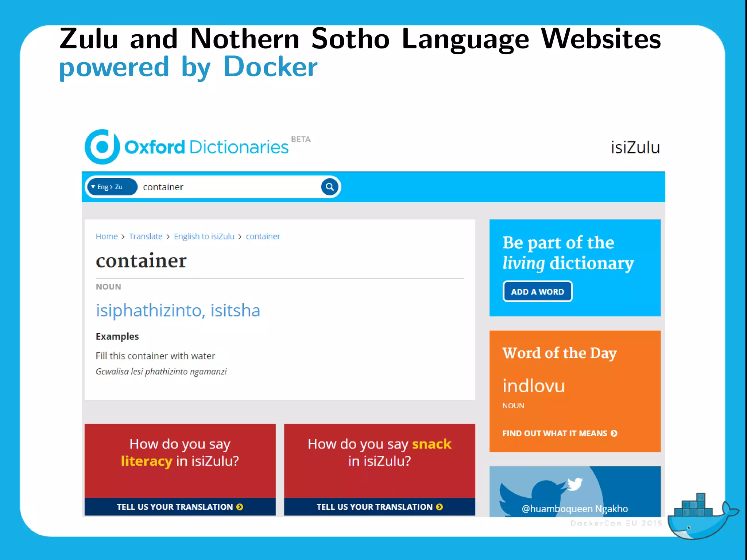Click the 'Word of the Day' heading
The height and width of the screenshot is (560, 747).
tap(559, 353)
